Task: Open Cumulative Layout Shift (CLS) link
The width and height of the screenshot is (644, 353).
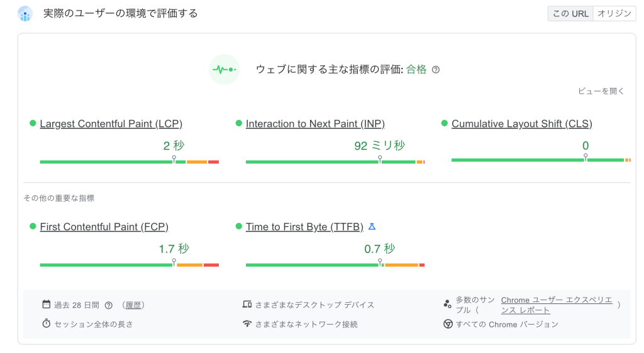Action: pyautogui.click(x=521, y=124)
